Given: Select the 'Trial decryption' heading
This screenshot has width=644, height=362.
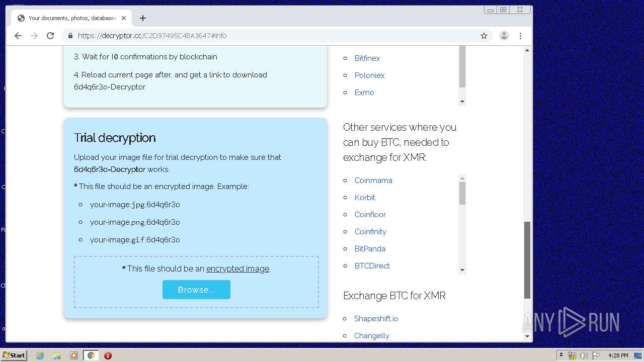Looking at the screenshot, I should pos(115,138).
